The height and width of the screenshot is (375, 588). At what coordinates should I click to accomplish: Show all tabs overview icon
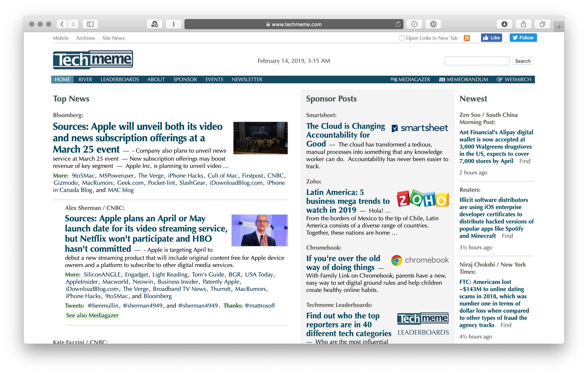coord(542,24)
